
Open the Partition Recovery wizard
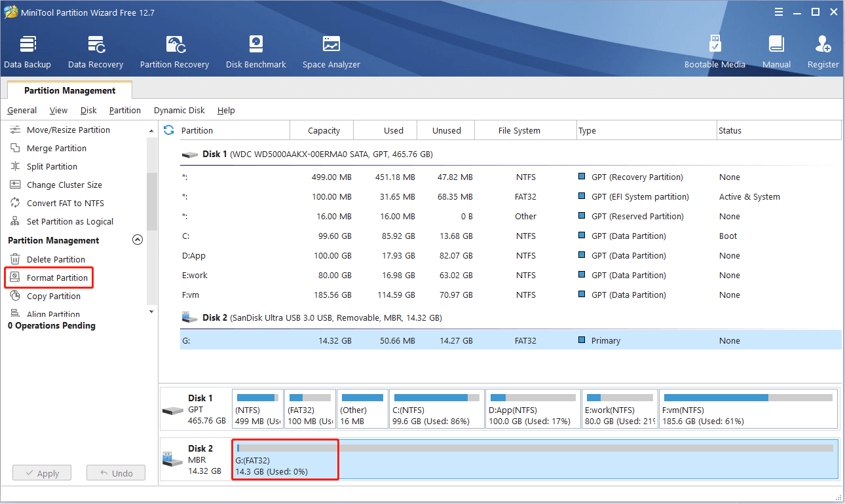pos(174,52)
